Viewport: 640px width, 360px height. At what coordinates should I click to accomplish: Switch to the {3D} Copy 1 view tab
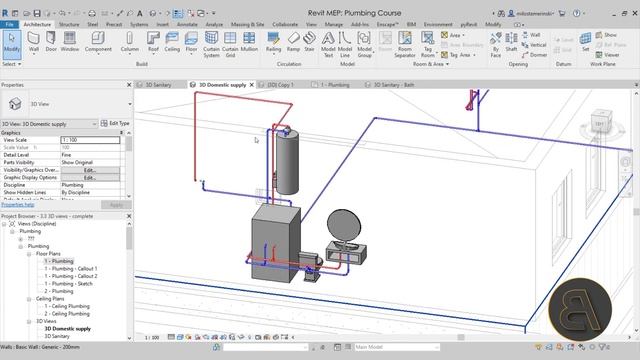pos(280,85)
